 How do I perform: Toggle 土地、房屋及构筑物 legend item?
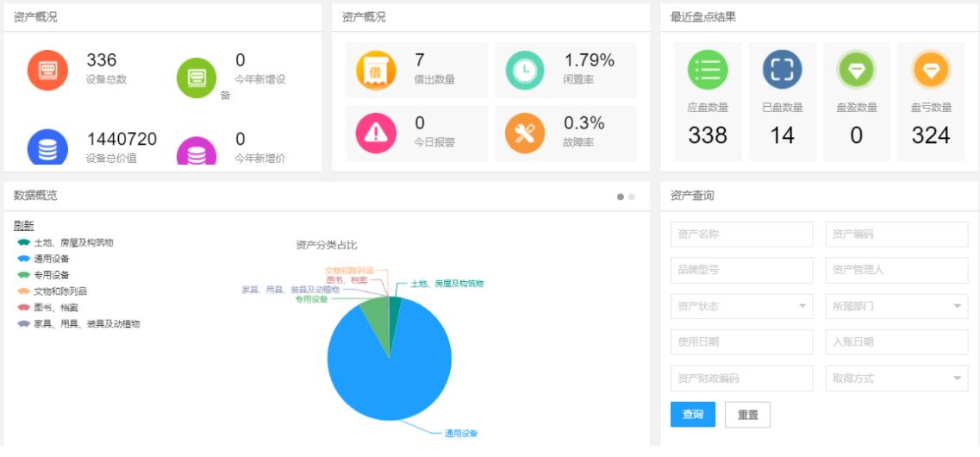[x=65, y=242]
